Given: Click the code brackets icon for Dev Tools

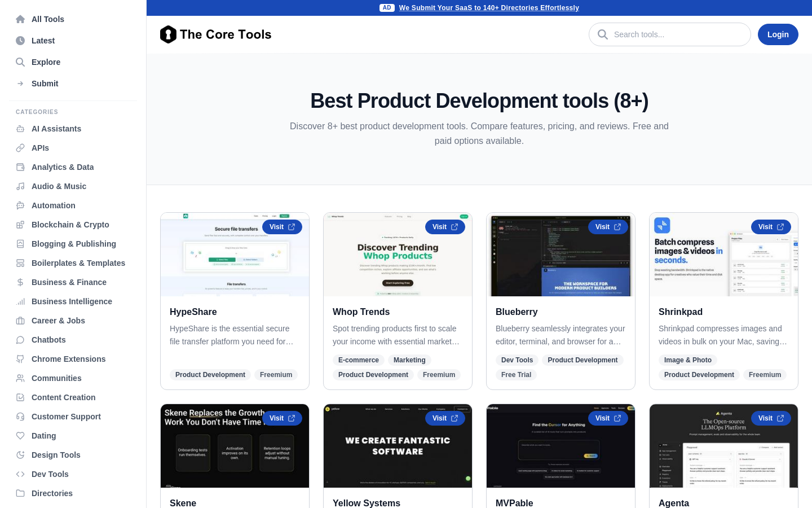Looking at the screenshot, I should [x=20, y=474].
